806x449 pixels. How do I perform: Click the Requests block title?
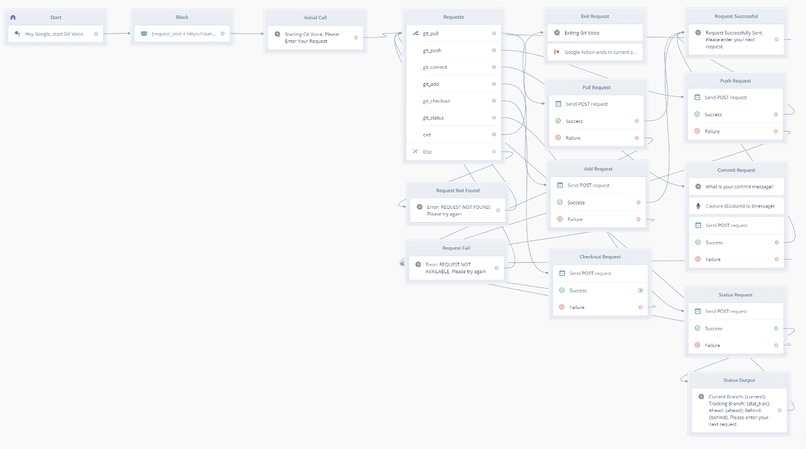click(453, 17)
